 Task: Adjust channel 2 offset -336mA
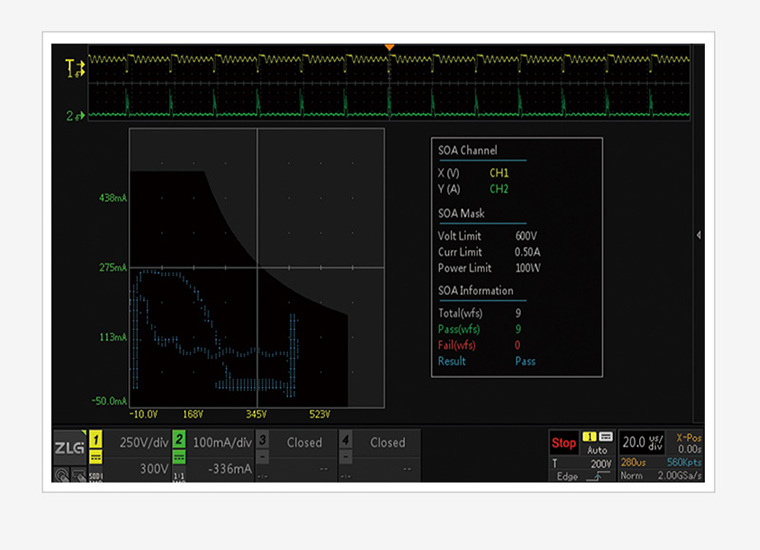(230, 469)
